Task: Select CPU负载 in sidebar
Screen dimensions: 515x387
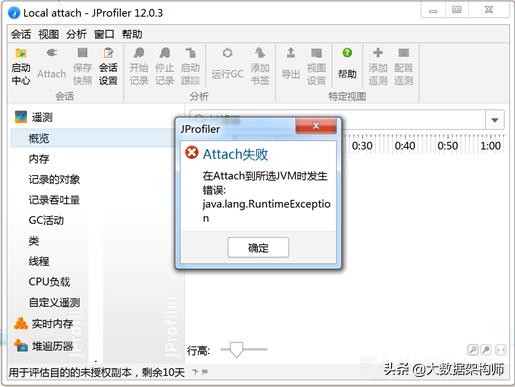Action: [x=49, y=282]
